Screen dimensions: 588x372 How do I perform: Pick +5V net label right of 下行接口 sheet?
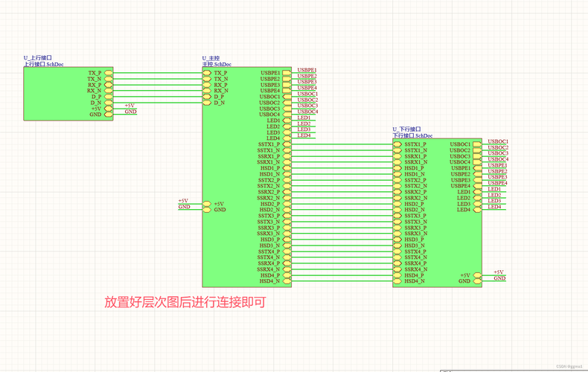[x=499, y=272]
